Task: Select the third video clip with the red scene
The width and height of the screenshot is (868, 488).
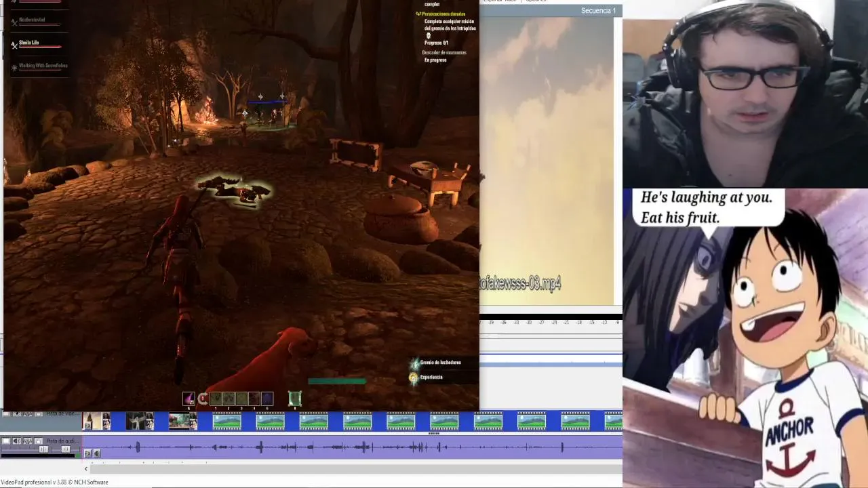Action: (x=183, y=421)
